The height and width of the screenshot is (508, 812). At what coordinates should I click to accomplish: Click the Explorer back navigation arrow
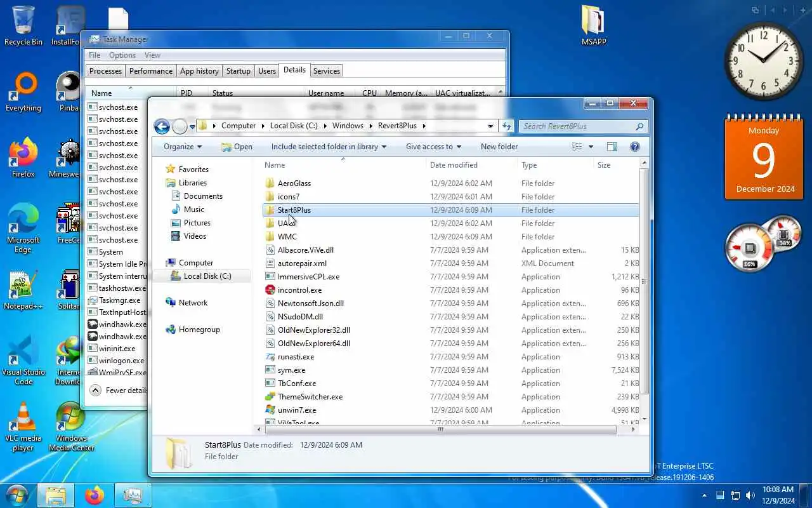coord(162,126)
